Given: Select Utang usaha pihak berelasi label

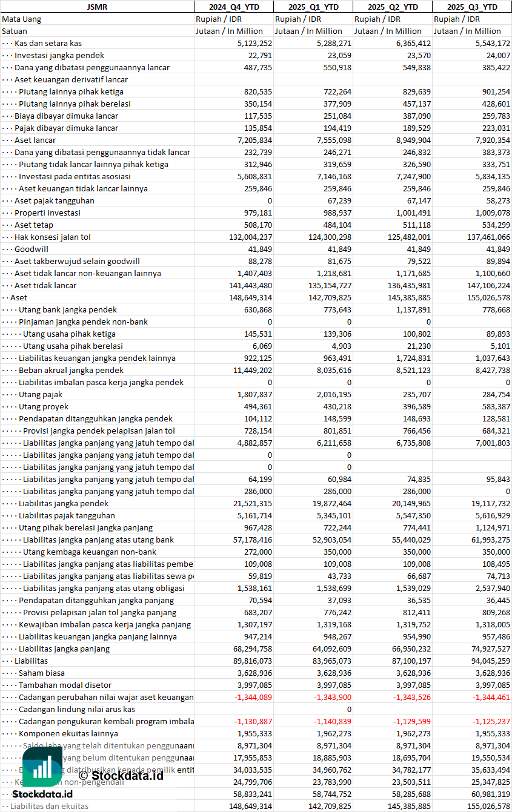Looking at the screenshot, I should (73, 346).
